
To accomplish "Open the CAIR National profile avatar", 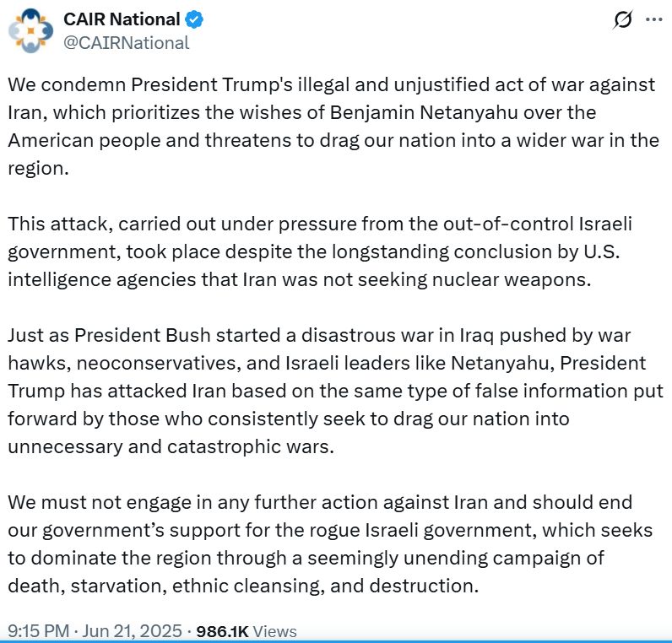I will coord(30,31).
